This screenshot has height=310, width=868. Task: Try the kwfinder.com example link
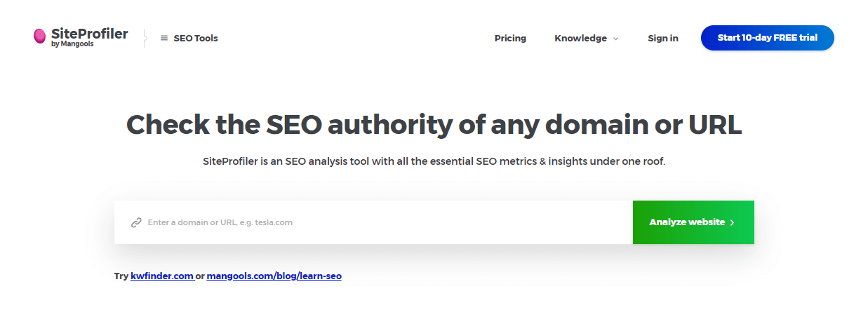162,276
